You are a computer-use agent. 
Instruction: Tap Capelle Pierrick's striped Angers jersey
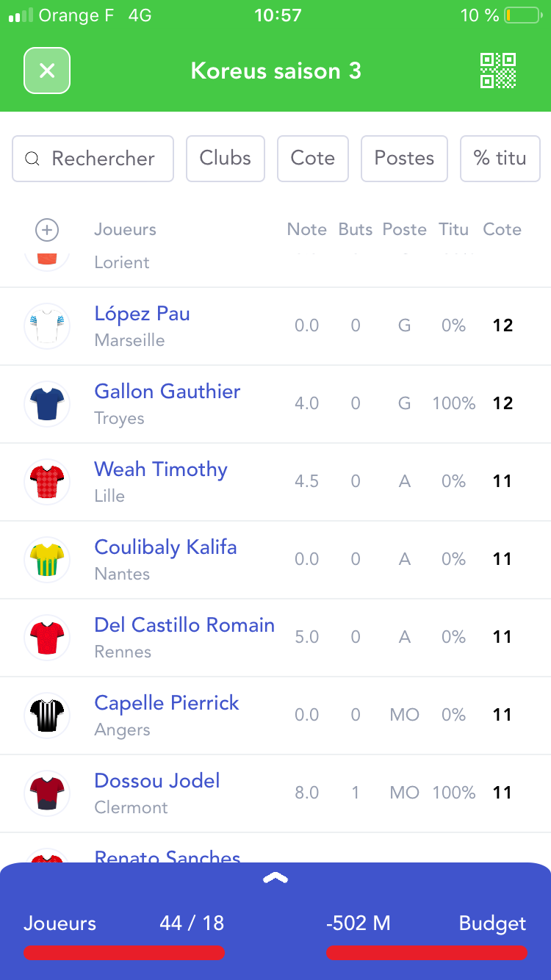(47, 715)
